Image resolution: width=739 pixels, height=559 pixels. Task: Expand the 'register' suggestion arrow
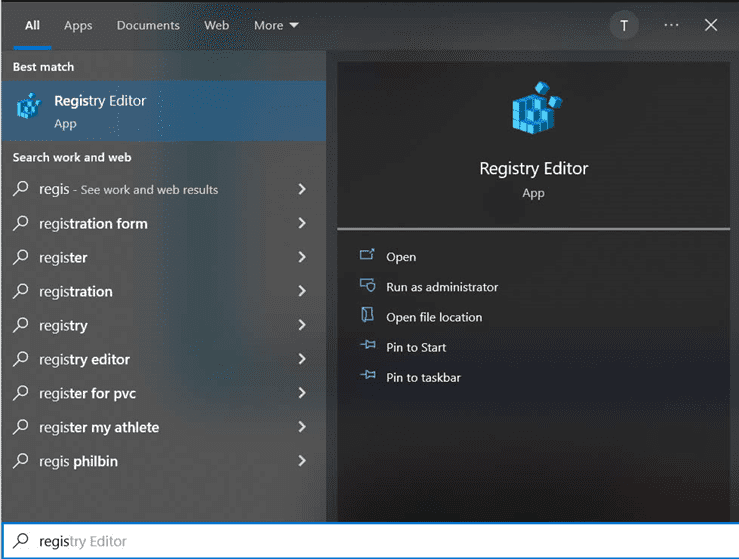click(302, 257)
